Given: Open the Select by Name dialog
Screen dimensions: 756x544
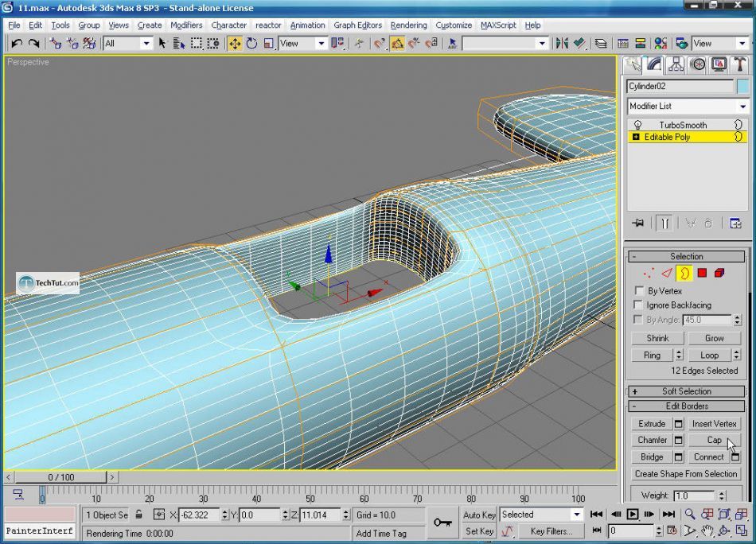Looking at the screenshot, I should (x=179, y=44).
